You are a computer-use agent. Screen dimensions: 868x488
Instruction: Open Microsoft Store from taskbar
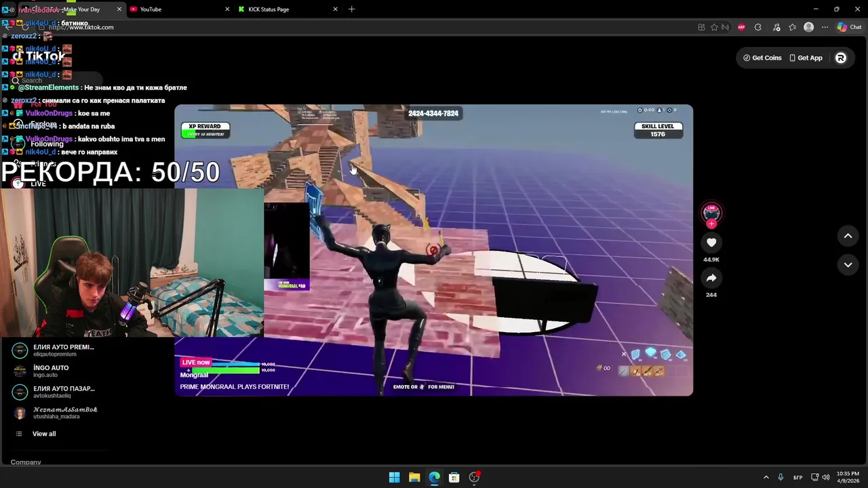pyautogui.click(x=454, y=477)
